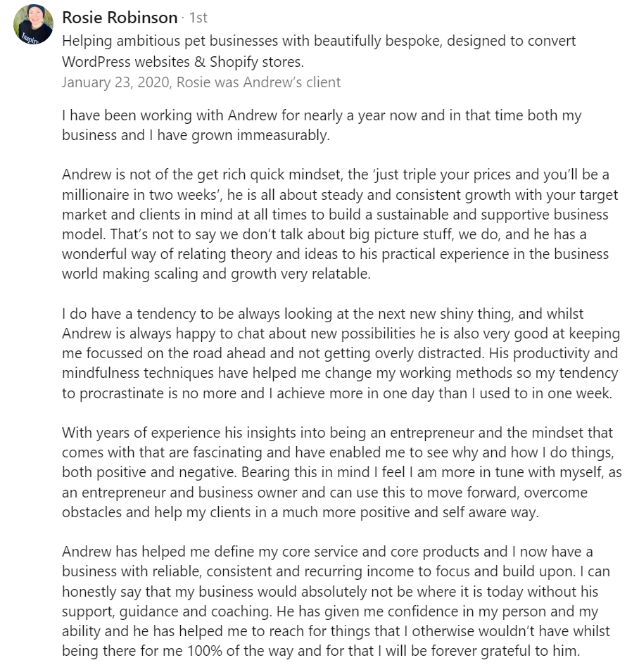Select the headline about ambitious pet businesses
This screenshot has width=639, height=672.
point(319,51)
